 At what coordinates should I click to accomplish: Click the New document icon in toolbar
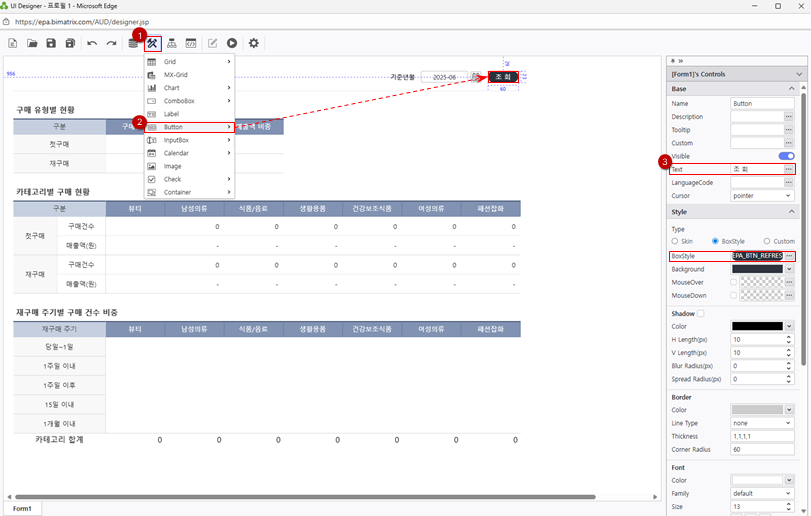click(13, 44)
